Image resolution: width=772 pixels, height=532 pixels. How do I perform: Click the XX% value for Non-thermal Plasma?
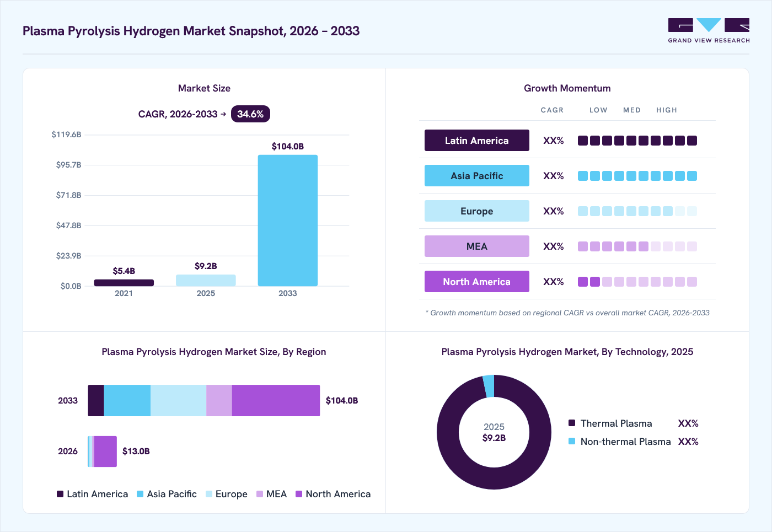(x=688, y=442)
